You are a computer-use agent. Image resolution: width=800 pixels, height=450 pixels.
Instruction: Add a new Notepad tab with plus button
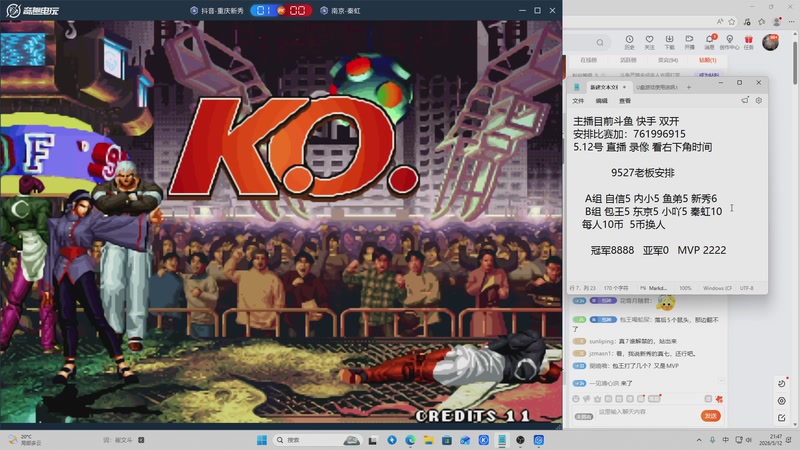pyautogui.click(x=689, y=87)
